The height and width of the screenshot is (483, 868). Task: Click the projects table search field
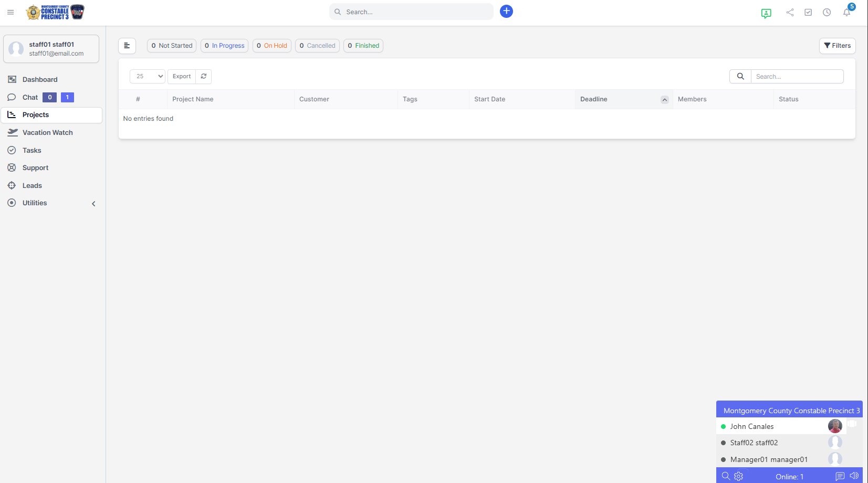coord(797,77)
